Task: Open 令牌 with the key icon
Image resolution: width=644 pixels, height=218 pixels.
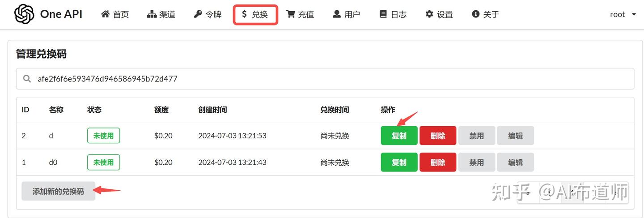Action: (x=198, y=14)
